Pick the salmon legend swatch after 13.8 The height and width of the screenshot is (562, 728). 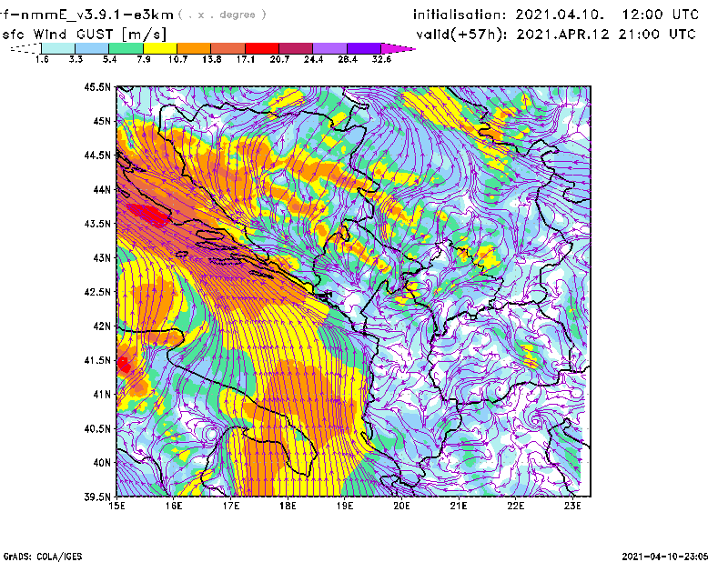click(x=228, y=48)
